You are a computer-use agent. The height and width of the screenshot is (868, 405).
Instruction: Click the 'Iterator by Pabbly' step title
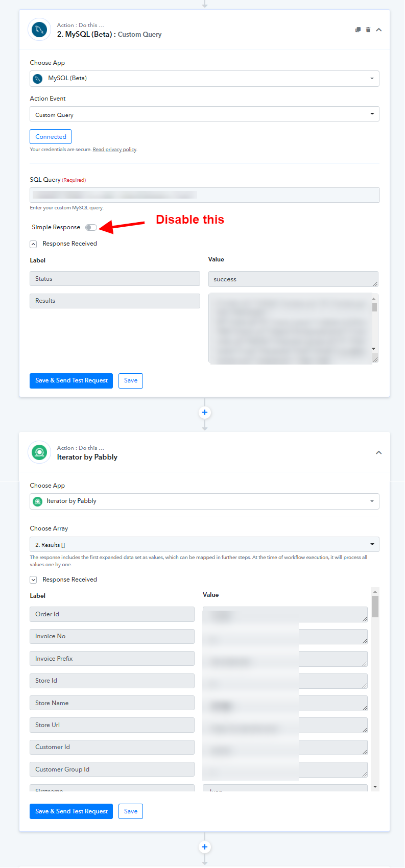(x=87, y=457)
